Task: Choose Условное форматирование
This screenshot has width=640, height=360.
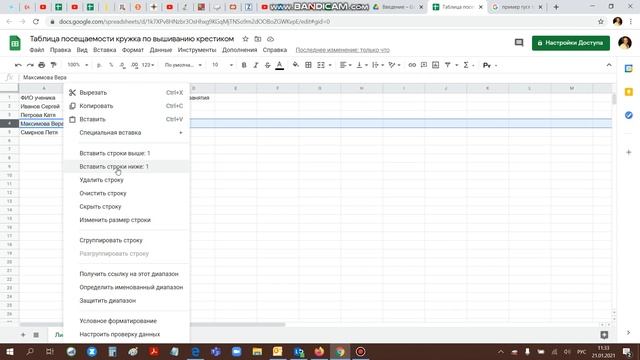Action: 126,321
